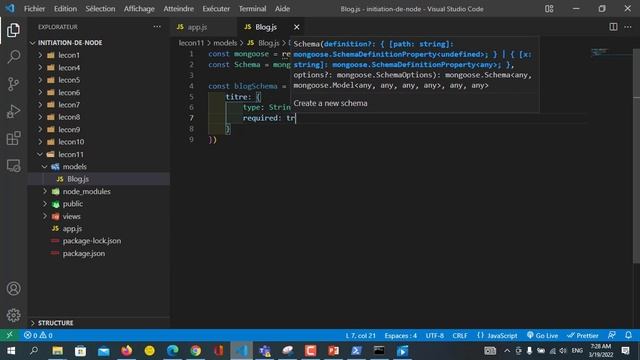The image size is (640, 360).
Task: Open the Remote Explorer icon
Action: point(13,166)
